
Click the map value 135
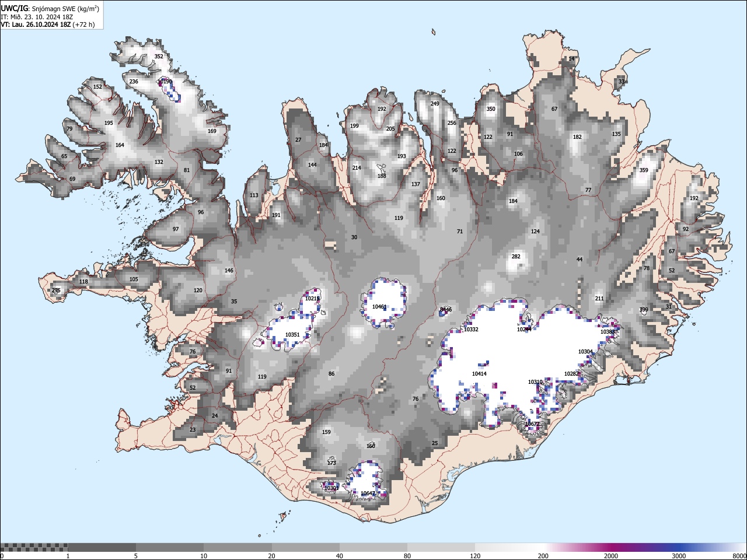(616, 134)
